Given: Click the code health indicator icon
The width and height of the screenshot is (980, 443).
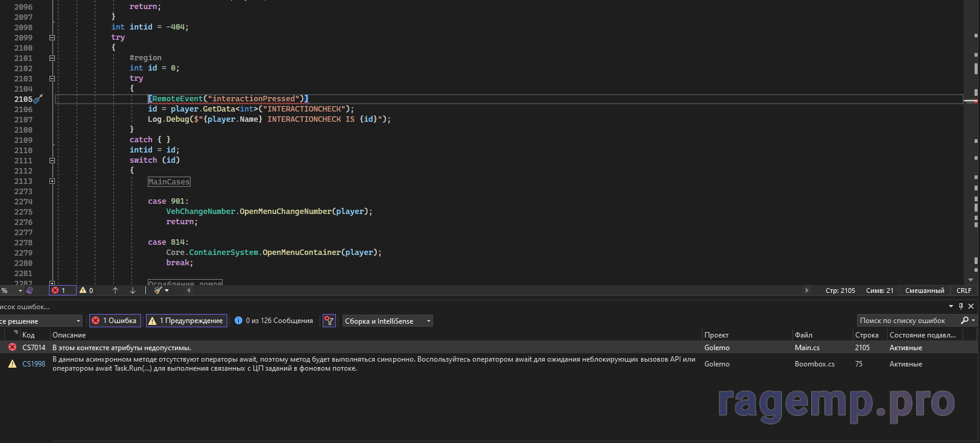Looking at the screenshot, I should (x=29, y=291).
